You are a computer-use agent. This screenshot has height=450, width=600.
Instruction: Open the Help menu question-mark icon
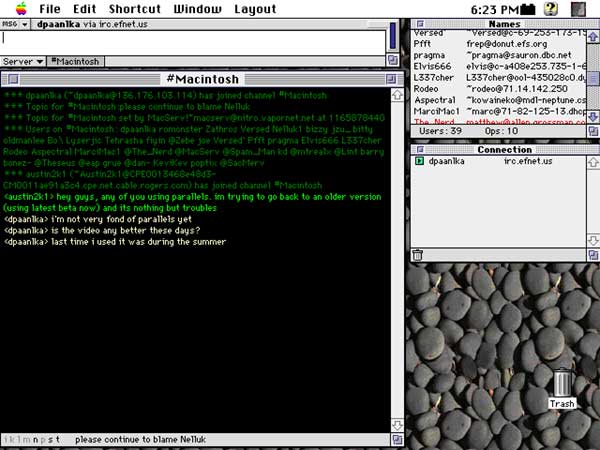pos(551,9)
